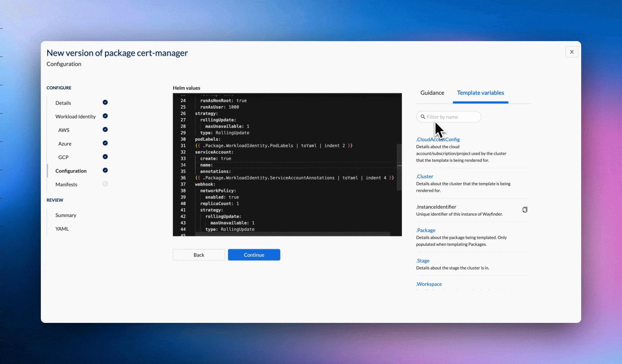This screenshot has width=622, height=364.
Task: Click 'replicaCount: 1' on line 40
Action: pyautogui.click(x=220, y=204)
